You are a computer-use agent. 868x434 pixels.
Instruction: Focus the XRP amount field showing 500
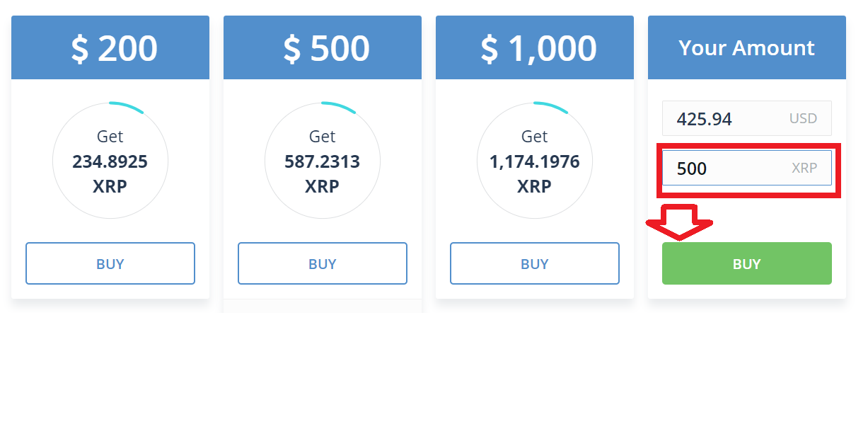pyautogui.click(x=747, y=168)
